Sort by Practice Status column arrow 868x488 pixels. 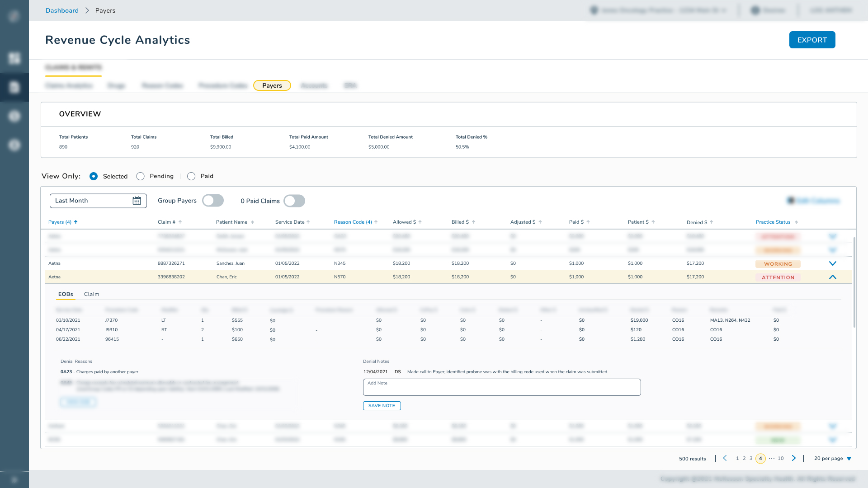[x=796, y=222]
